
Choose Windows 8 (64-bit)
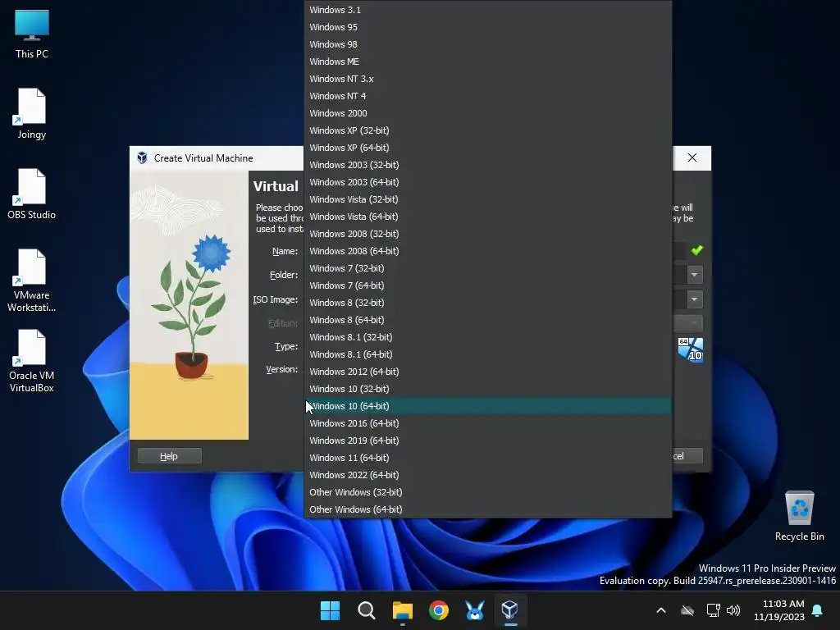click(x=488, y=320)
